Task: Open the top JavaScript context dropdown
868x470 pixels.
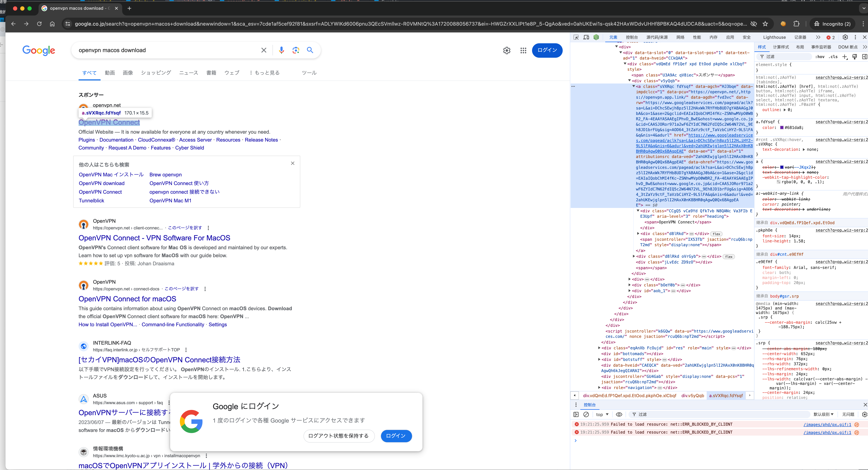Action: click(x=602, y=414)
